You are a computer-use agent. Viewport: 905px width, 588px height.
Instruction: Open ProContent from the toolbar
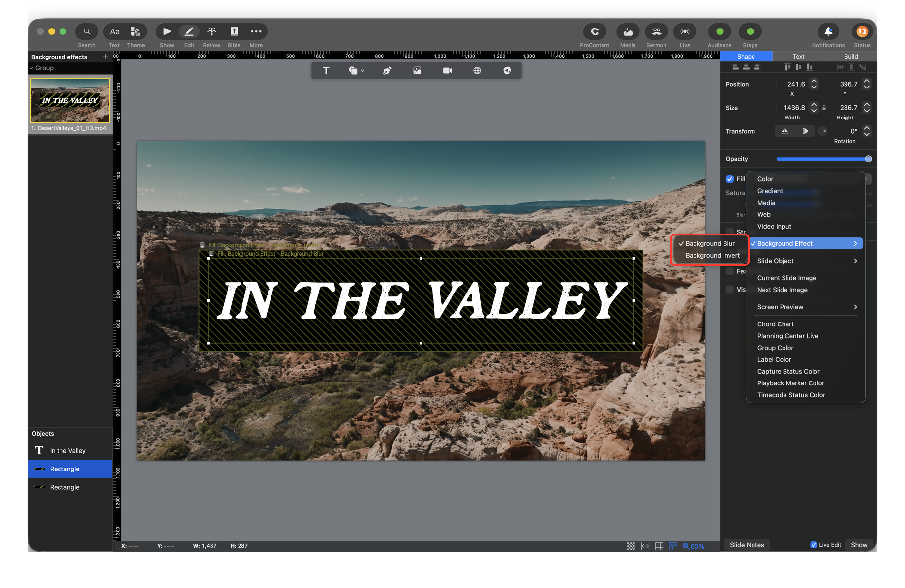point(595,31)
